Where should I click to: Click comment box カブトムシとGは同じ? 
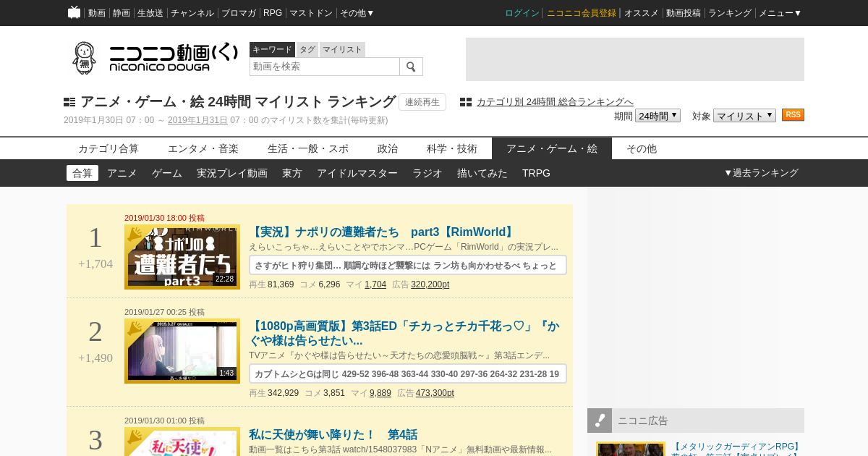(408, 373)
